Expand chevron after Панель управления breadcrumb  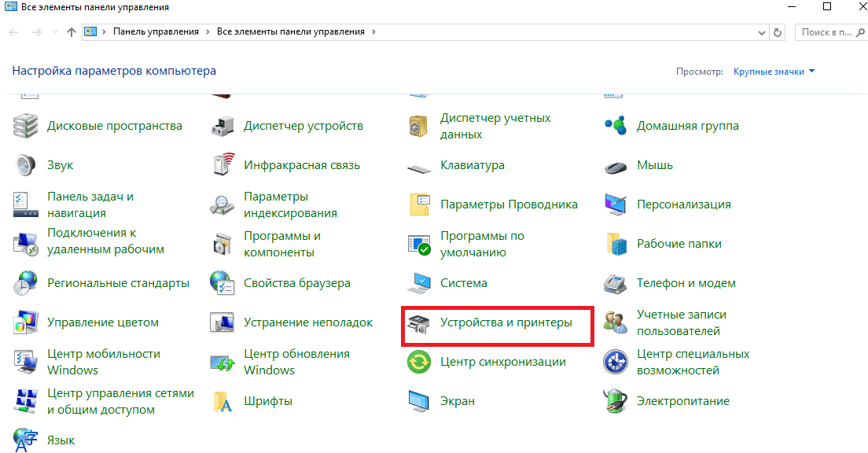click(208, 32)
